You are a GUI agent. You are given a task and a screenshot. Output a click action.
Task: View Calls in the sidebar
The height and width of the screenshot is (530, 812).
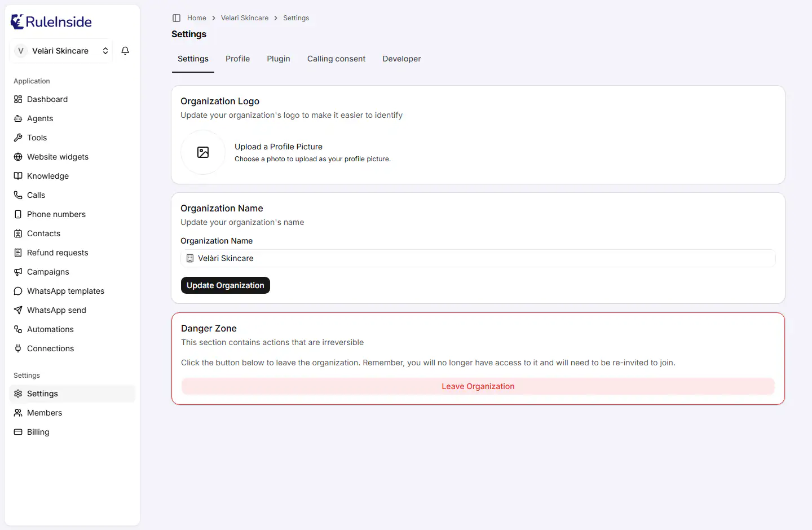(72, 195)
